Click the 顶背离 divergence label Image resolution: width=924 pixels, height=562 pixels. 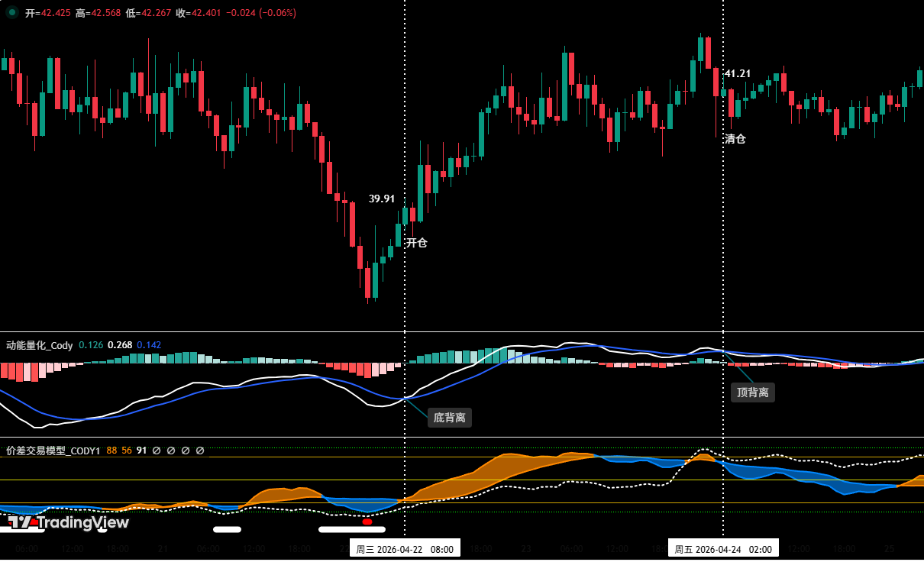tap(752, 392)
